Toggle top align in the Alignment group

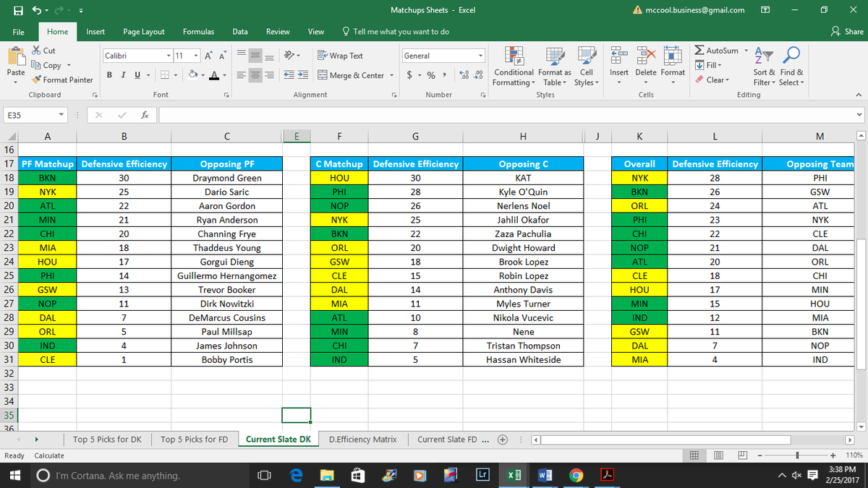point(242,56)
